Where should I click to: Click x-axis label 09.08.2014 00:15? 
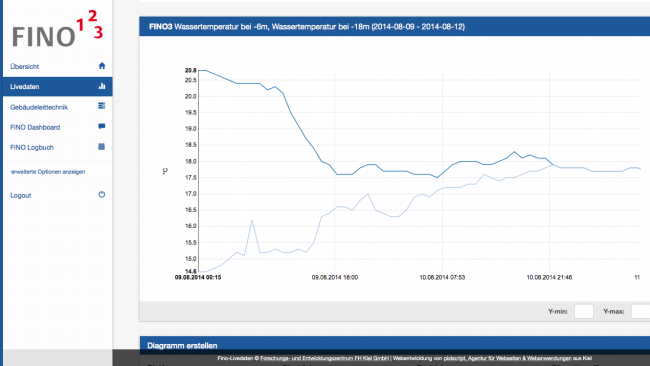[198, 277]
